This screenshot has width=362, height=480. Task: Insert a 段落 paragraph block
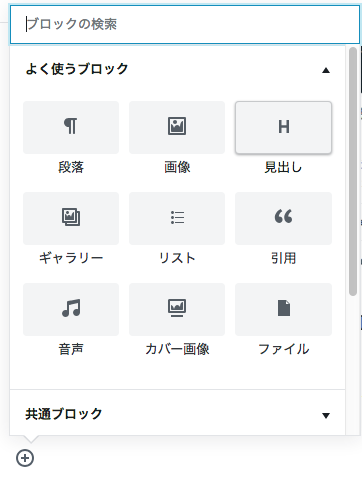coord(71,137)
